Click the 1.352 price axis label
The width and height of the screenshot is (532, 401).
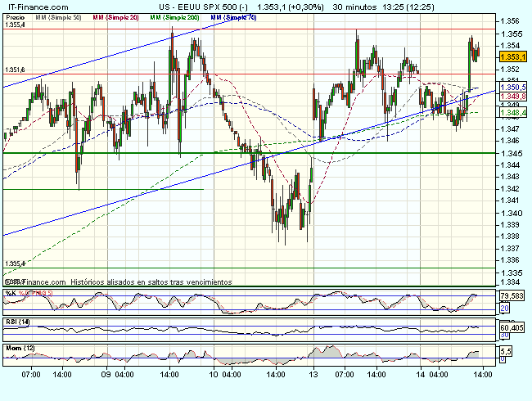point(510,70)
